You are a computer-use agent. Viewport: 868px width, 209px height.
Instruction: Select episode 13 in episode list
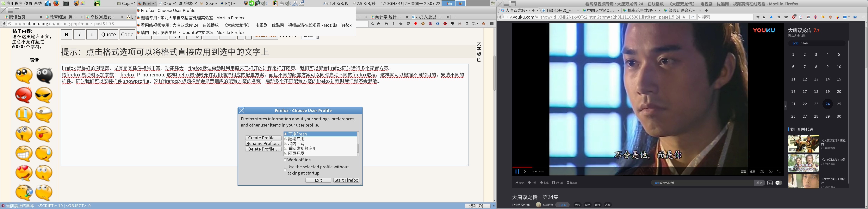[x=816, y=79]
